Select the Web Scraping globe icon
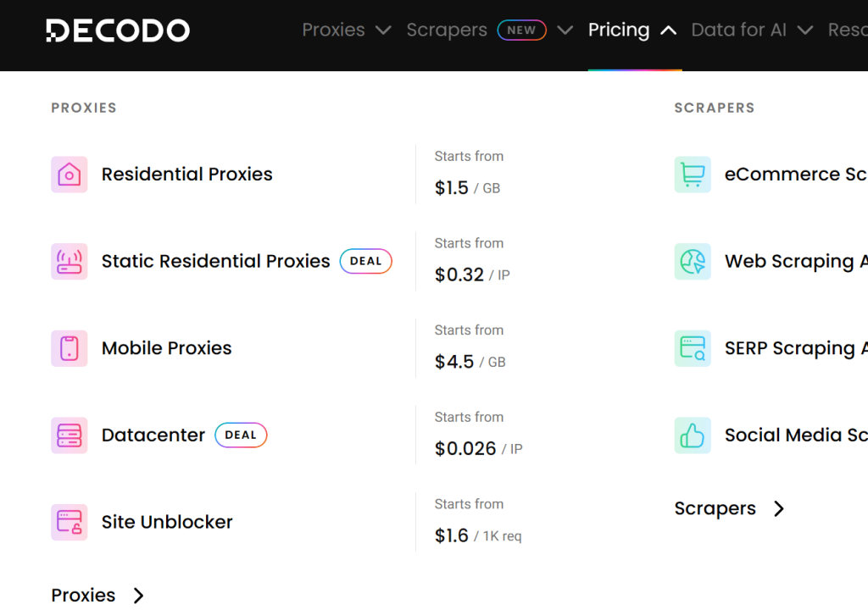 pyautogui.click(x=693, y=261)
